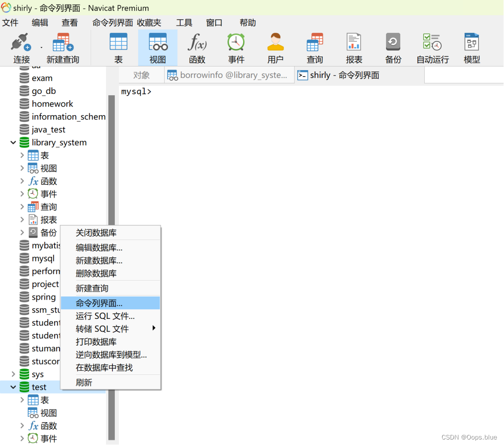Open 转储 SQL 文件 submenu
504x445 pixels.
(110, 329)
